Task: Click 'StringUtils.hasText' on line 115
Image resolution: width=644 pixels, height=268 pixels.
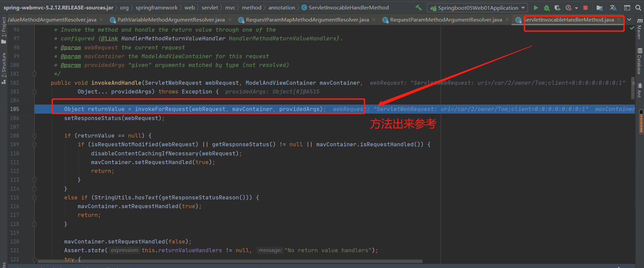Action: pos(126,198)
